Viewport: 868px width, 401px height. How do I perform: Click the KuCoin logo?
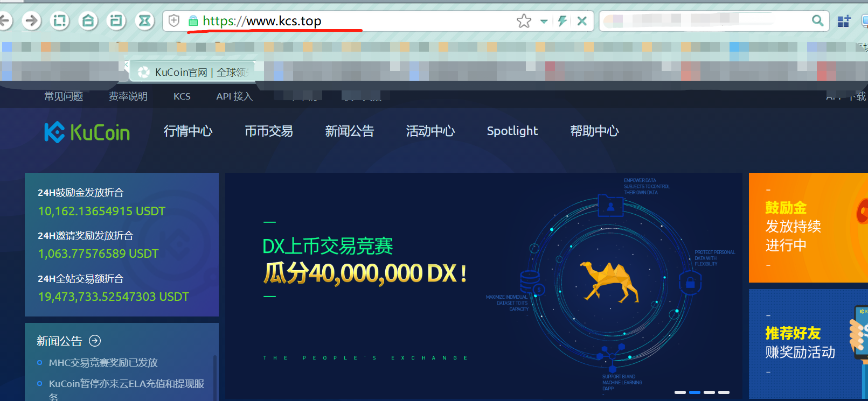[x=87, y=132]
